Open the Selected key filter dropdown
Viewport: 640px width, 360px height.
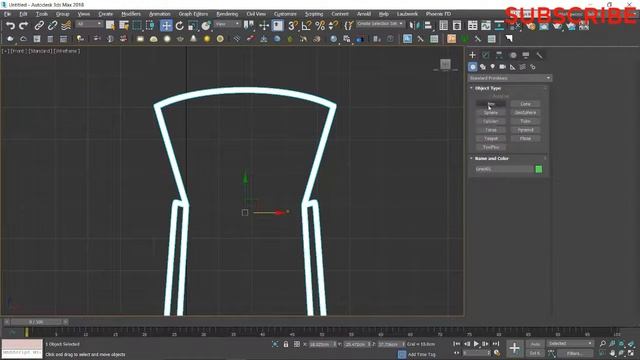(570, 344)
